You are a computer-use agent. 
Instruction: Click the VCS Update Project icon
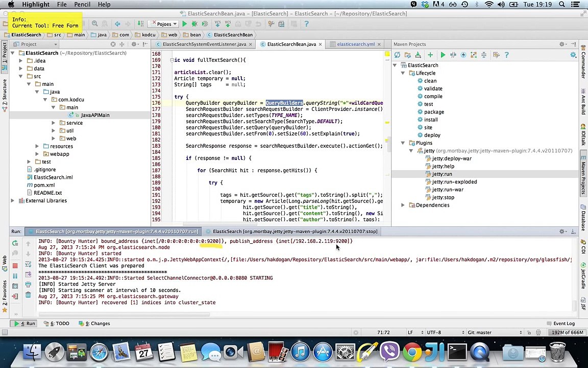click(217, 24)
